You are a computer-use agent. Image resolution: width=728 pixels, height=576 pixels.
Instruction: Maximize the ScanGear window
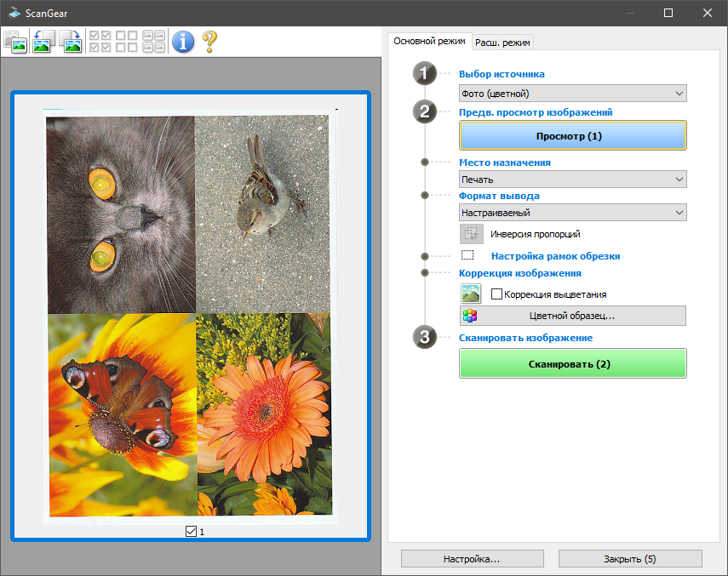(x=668, y=13)
